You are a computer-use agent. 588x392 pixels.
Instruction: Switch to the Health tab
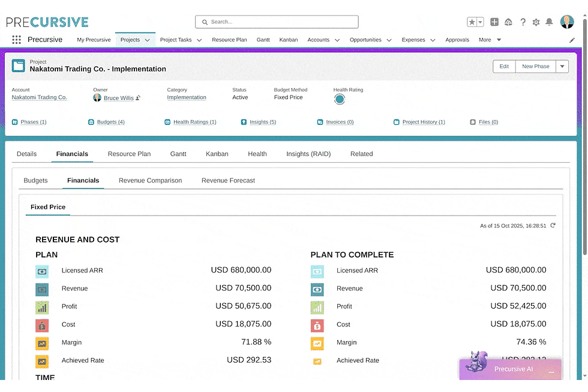tap(257, 154)
